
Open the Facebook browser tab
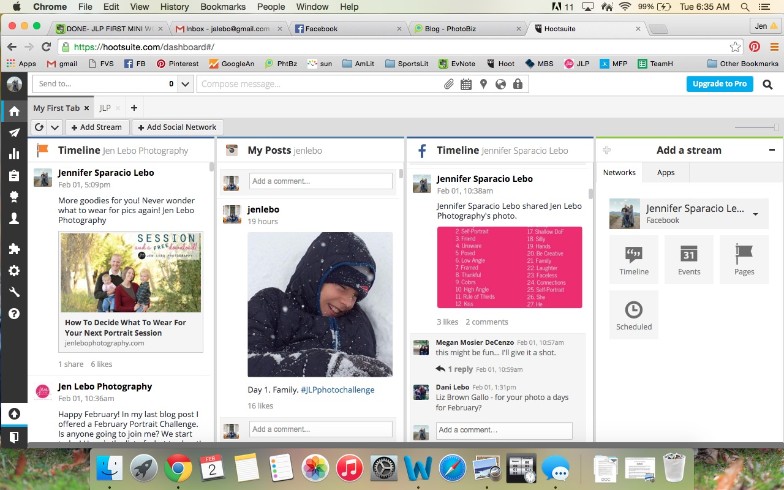point(348,28)
